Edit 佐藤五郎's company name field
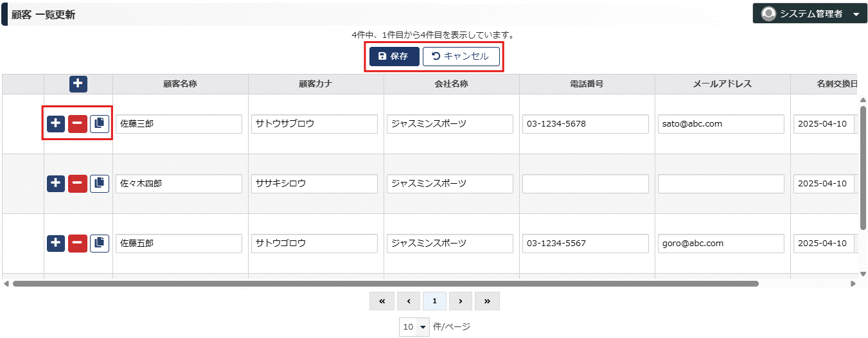This screenshot has height=338, width=868. [450, 244]
